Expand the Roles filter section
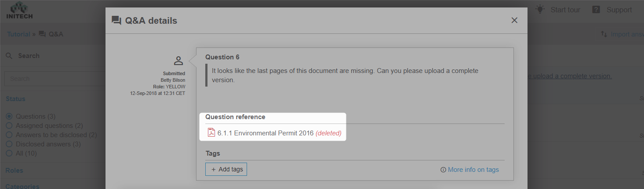 coord(14,171)
